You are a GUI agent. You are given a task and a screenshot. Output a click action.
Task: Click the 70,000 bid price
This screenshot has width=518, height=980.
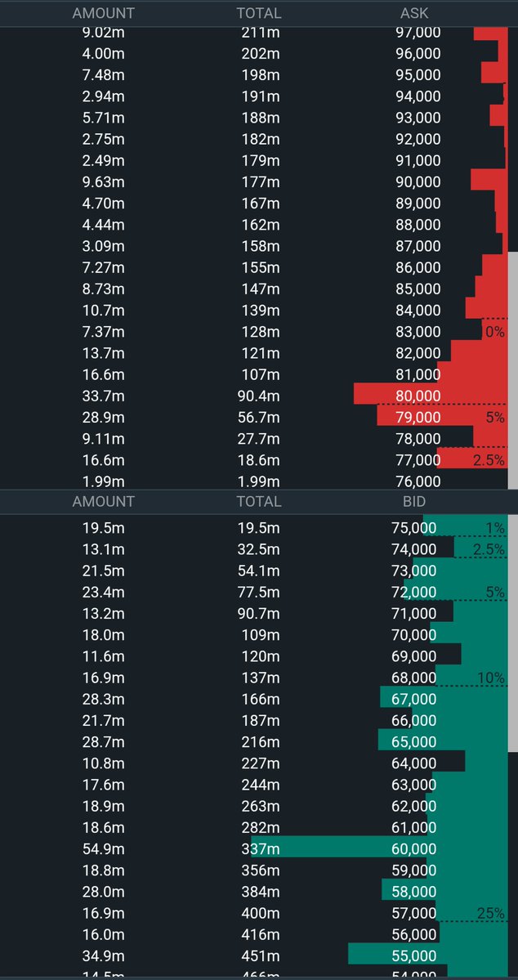click(413, 635)
